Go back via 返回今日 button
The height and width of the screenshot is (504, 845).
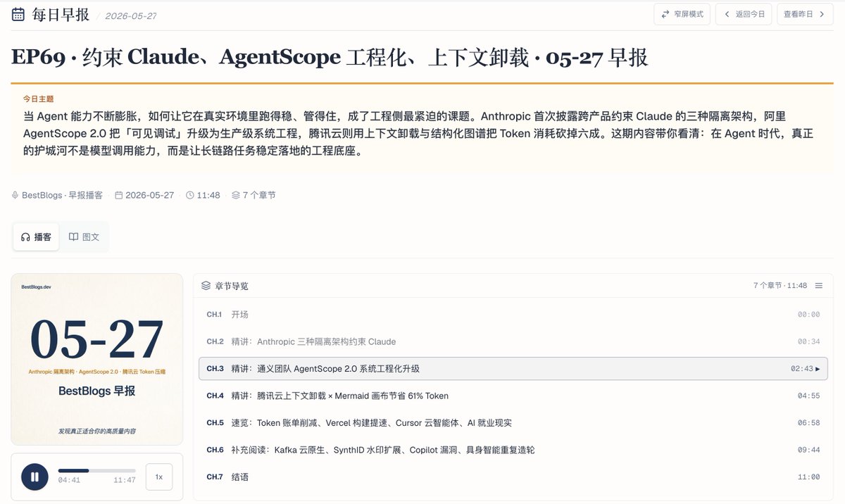click(743, 14)
